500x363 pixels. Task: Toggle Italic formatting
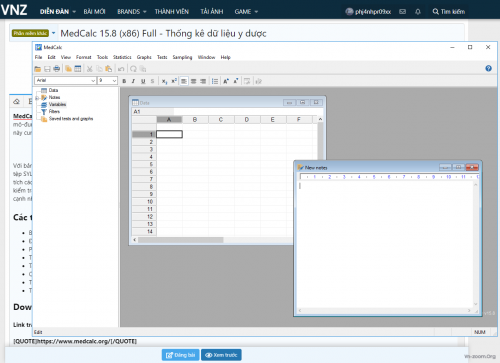(x=133, y=81)
